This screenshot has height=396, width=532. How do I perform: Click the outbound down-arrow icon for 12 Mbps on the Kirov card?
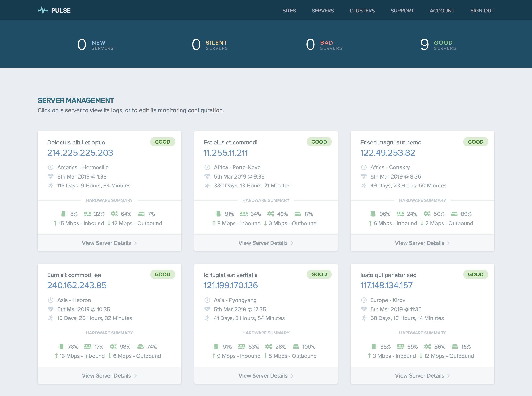[421, 356]
